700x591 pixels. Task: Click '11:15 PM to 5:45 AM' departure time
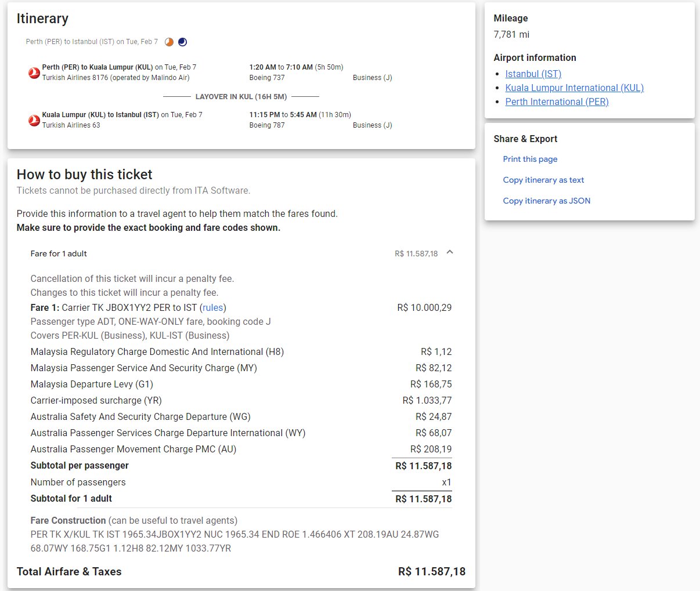(x=283, y=115)
